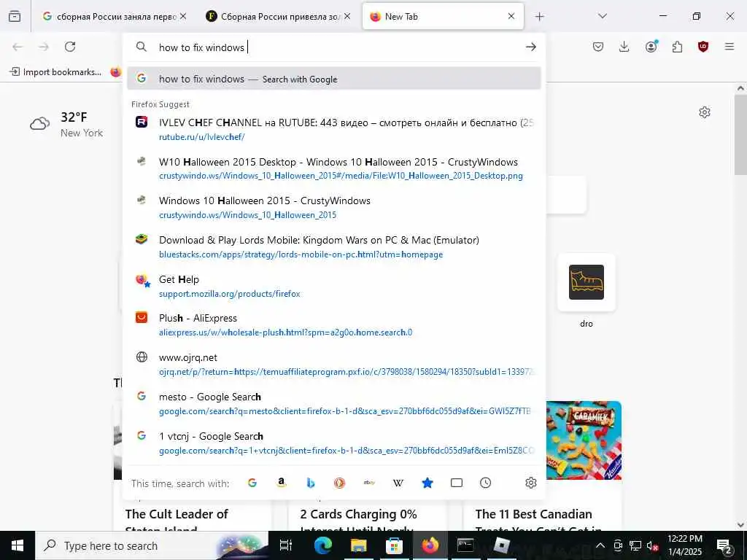Open search settings gear in suggestion panel

pyautogui.click(x=531, y=483)
